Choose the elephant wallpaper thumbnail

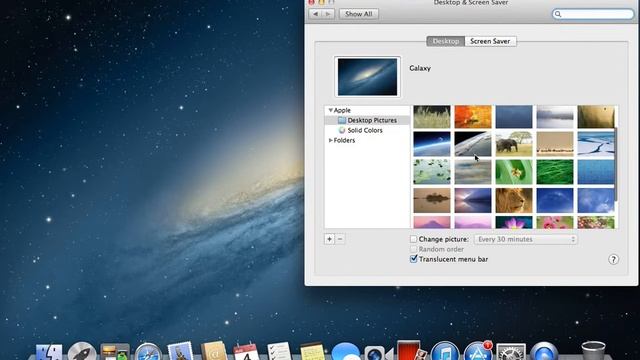coord(514,144)
